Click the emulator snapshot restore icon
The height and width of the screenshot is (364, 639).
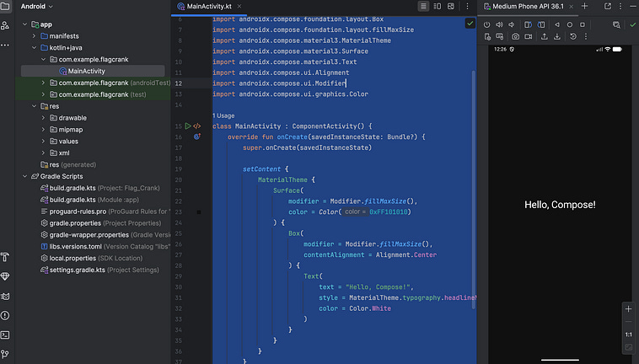coord(573,36)
